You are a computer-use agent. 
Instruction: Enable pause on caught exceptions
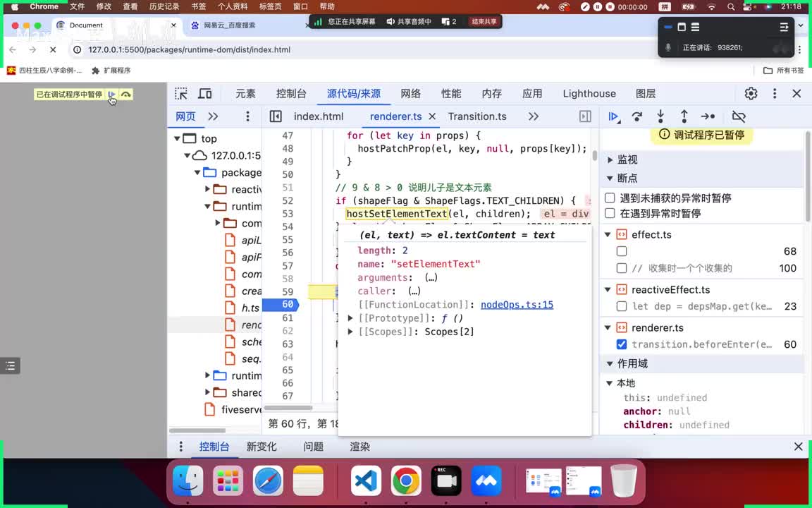610,213
